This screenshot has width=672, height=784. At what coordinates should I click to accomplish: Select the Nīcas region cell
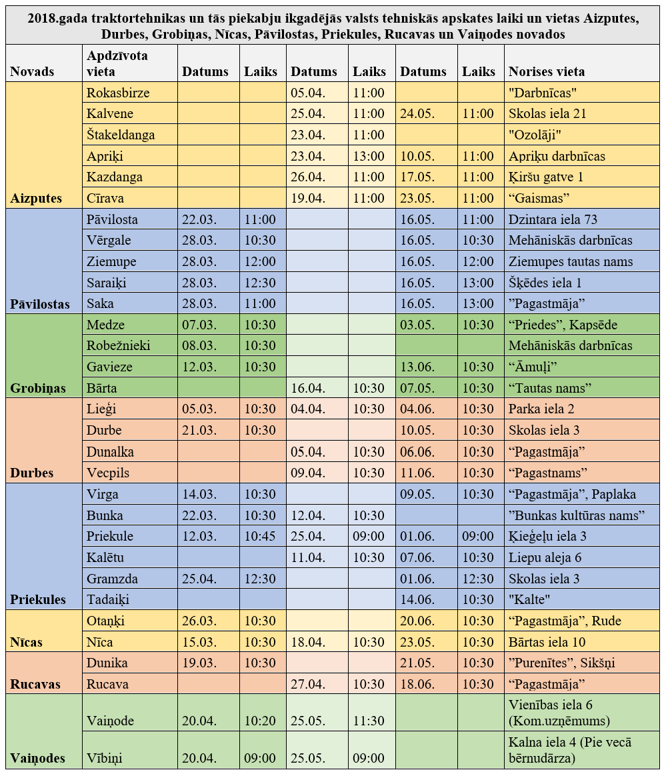[x=27, y=642]
